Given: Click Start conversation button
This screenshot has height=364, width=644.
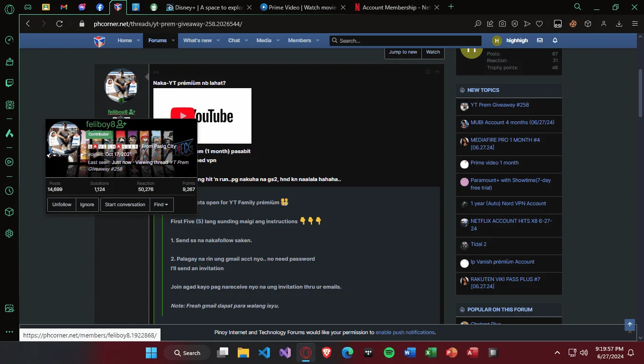Looking at the screenshot, I should point(125,205).
